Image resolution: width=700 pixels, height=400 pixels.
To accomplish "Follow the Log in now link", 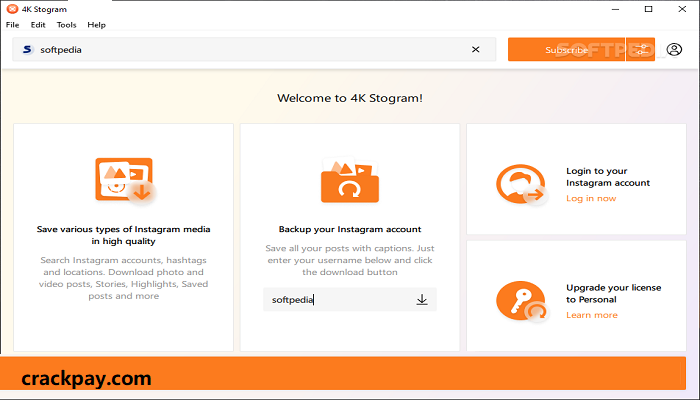I will pyautogui.click(x=591, y=198).
